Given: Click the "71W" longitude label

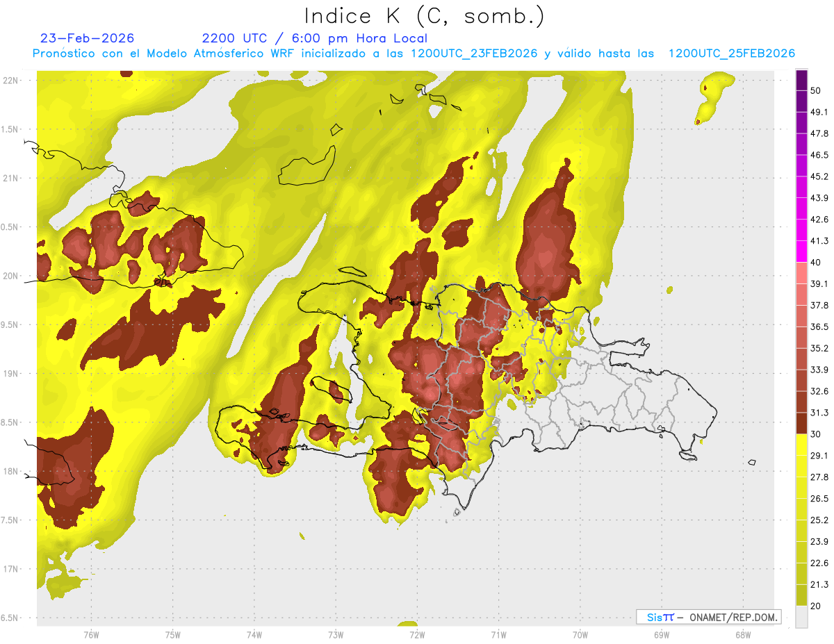Looking at the screenshot, I should [498, 634].
